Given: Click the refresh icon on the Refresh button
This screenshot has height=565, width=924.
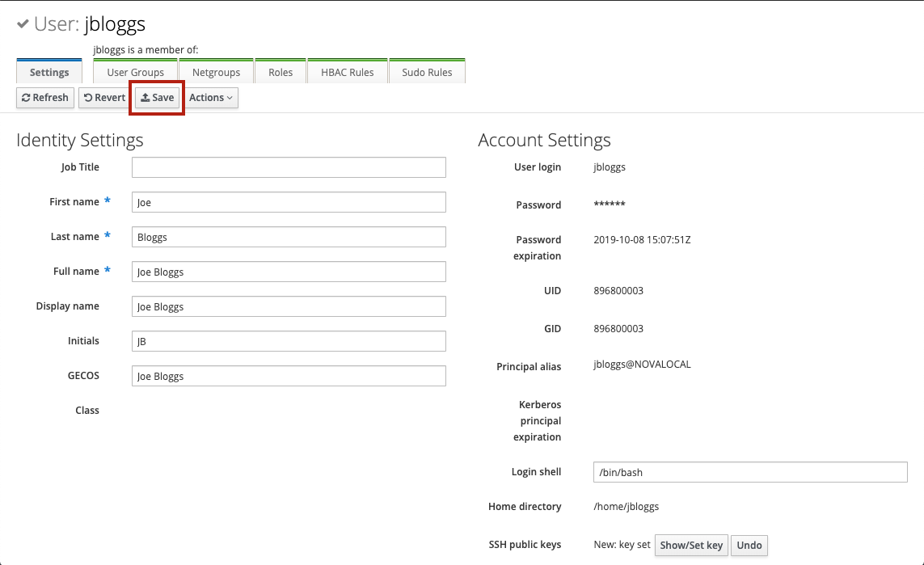Looking at the screenshot, I should (x=28, y=97).
